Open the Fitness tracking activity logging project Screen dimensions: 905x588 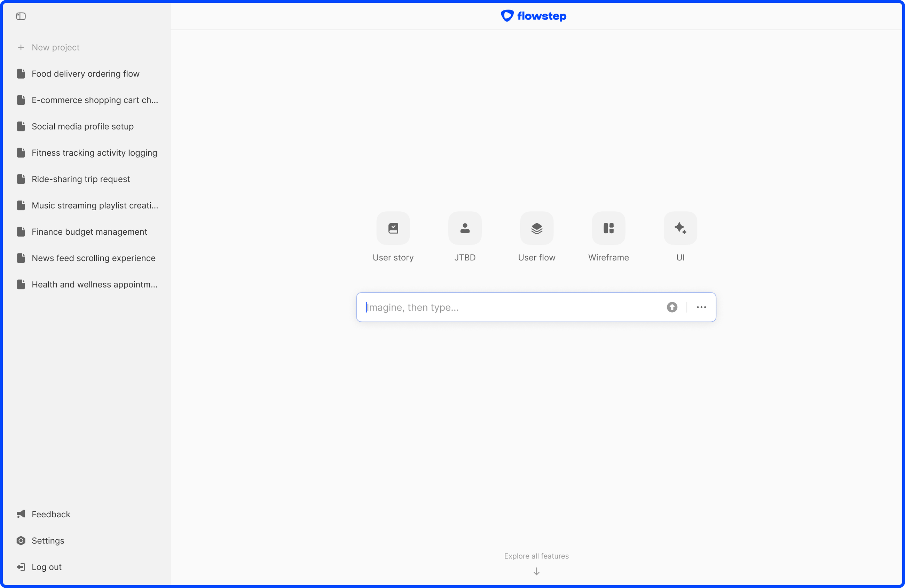[x=94, y=152]
